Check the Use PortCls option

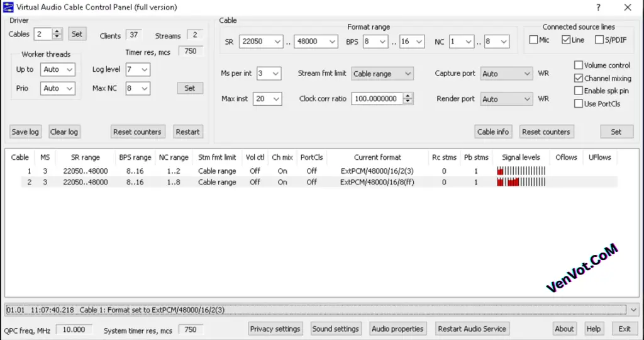[579, 104]
